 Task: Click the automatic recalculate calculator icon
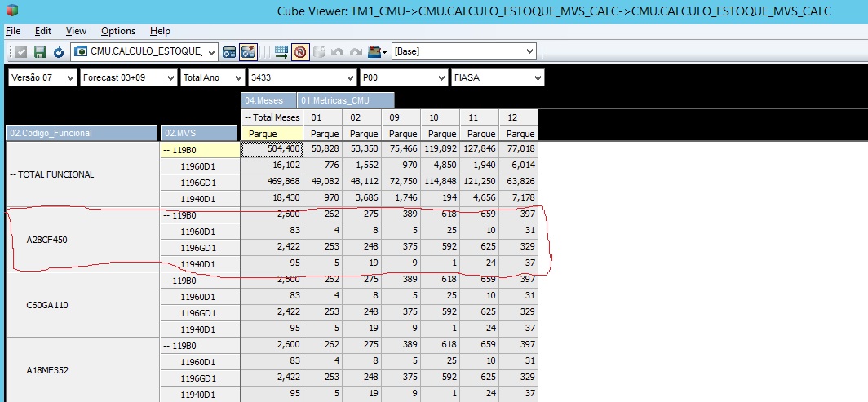(229, 52)
